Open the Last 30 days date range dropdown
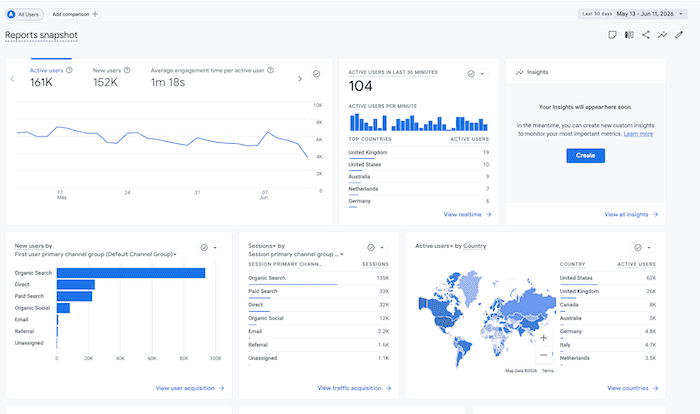The image size is (700, 414). coord(632,14)
